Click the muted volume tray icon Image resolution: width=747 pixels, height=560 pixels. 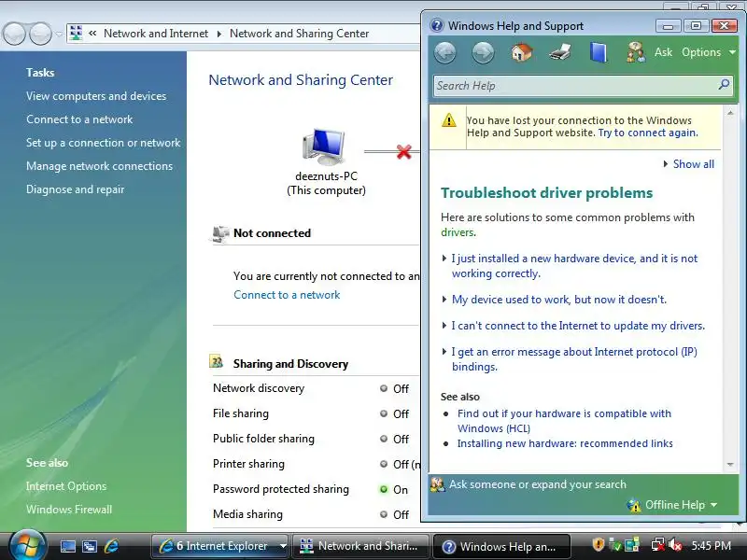coord(675,545)
